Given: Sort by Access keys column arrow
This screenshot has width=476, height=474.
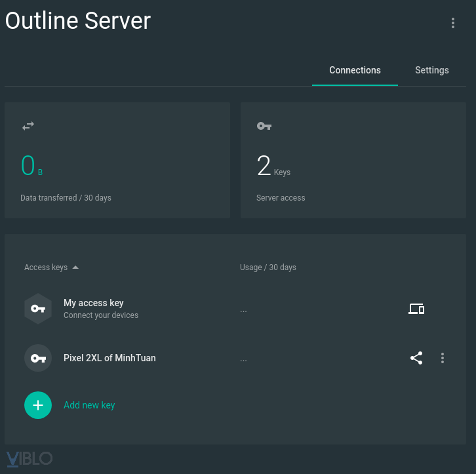Looking at the screenshot, I should click(x=75, y=267).
